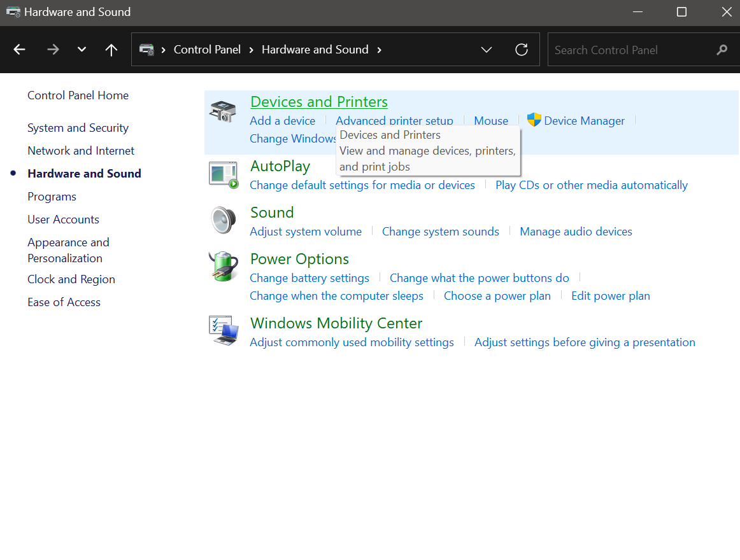The height and width of the screenshot is (560, 740).
Task: Go forward with the forward arrow
Action: click(x=53, y=50)
